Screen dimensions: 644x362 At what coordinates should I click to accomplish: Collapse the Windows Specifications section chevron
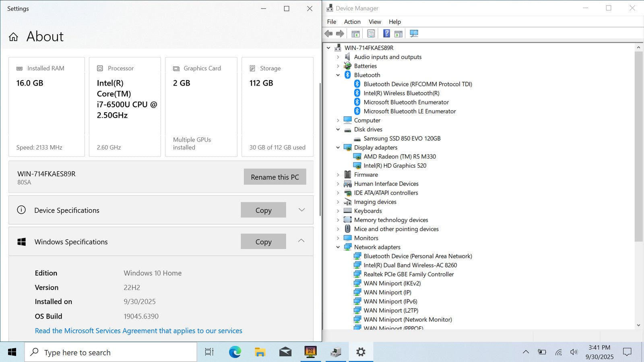[x=301, y=241]
